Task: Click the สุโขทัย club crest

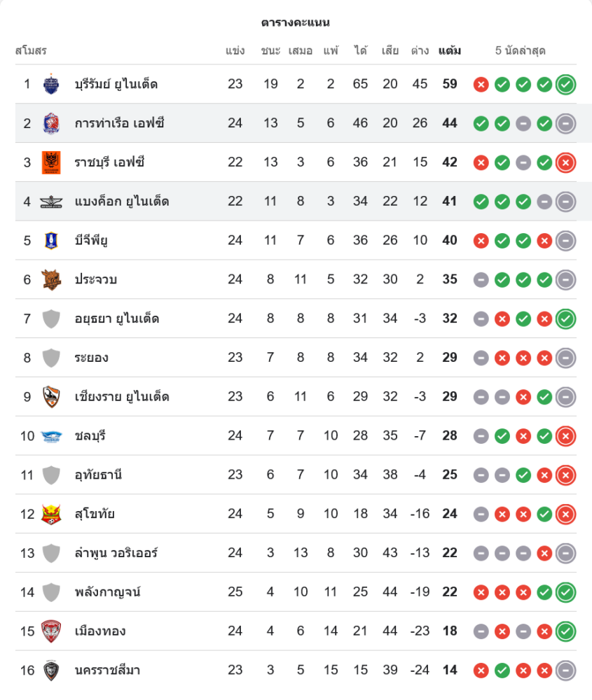Action: click(x=51, y=514)
